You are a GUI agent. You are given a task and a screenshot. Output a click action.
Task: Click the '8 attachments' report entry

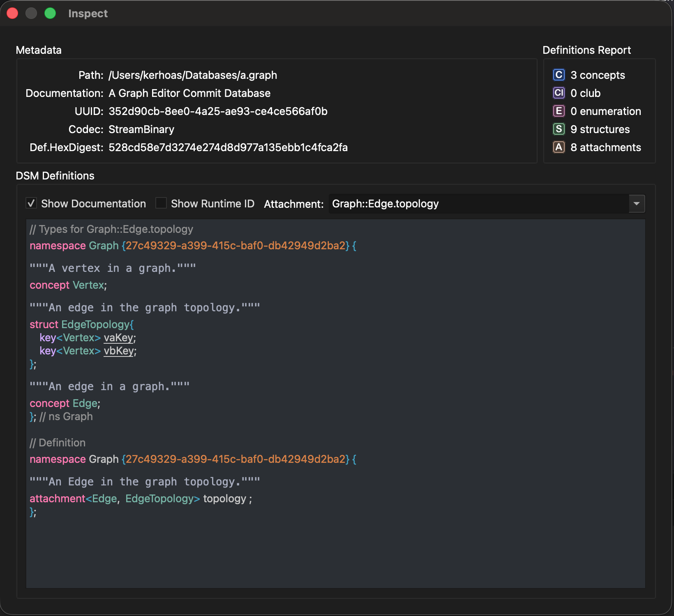(606, 147)
